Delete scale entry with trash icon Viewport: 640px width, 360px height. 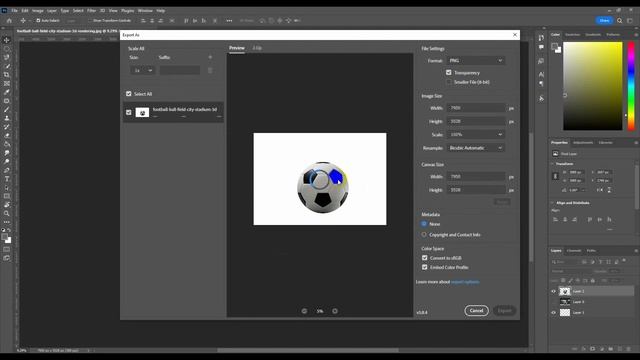click(x=210, y=70)
